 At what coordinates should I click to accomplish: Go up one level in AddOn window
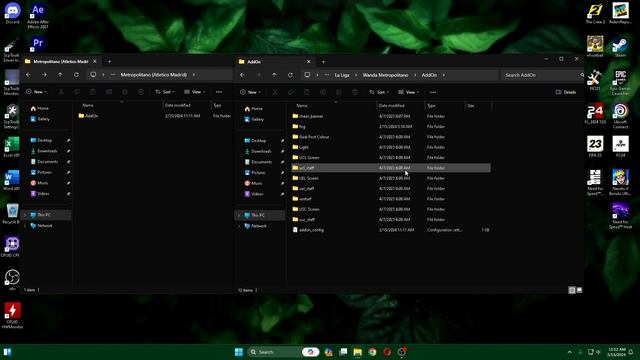pos(274,75)
